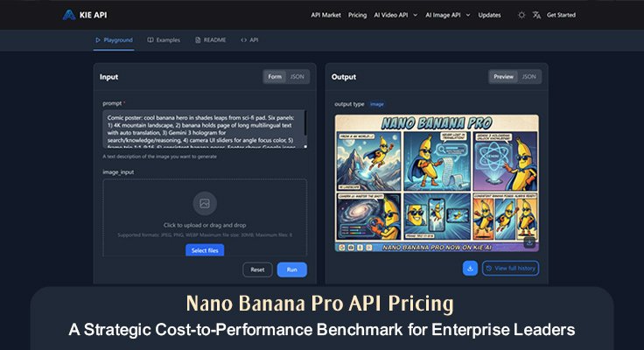
Task: Click the image upload placeholder icon
Action: tap(205, 203)
